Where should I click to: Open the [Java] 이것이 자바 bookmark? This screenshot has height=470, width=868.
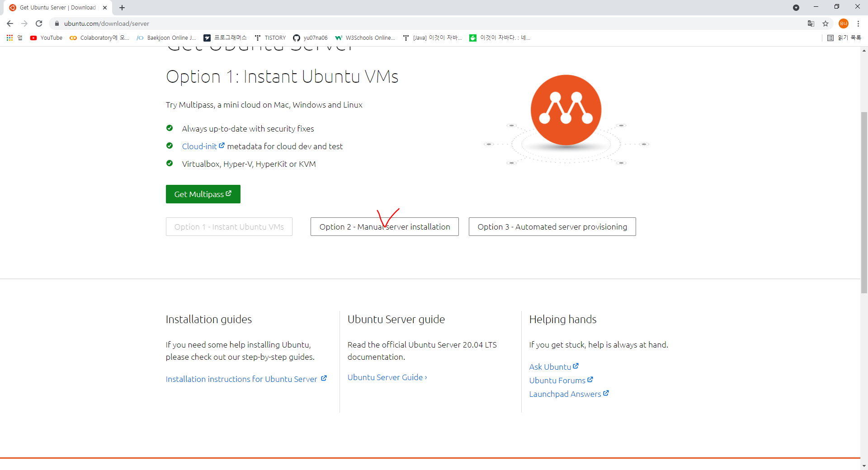(x=432, y=38)
